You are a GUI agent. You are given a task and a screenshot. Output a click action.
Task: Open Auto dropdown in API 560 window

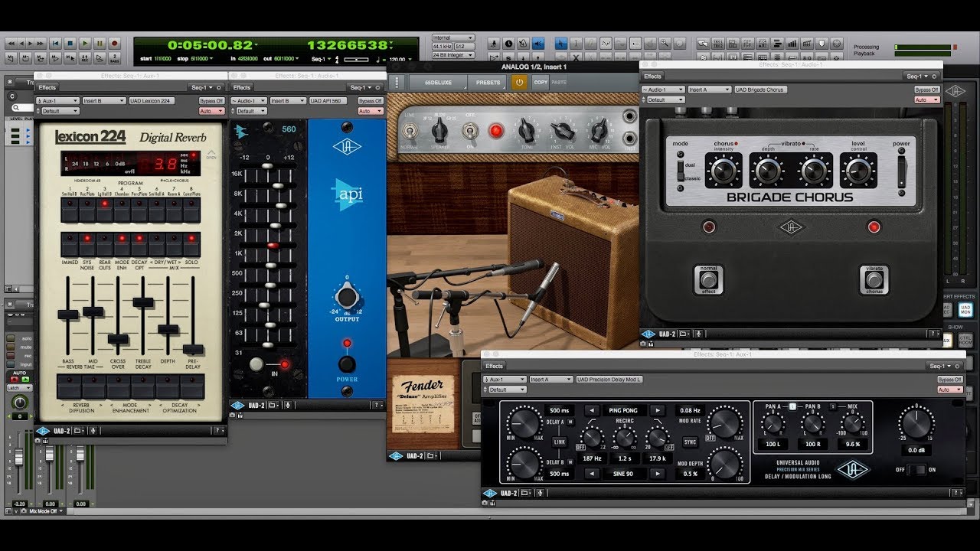click(x=371, y=112)
